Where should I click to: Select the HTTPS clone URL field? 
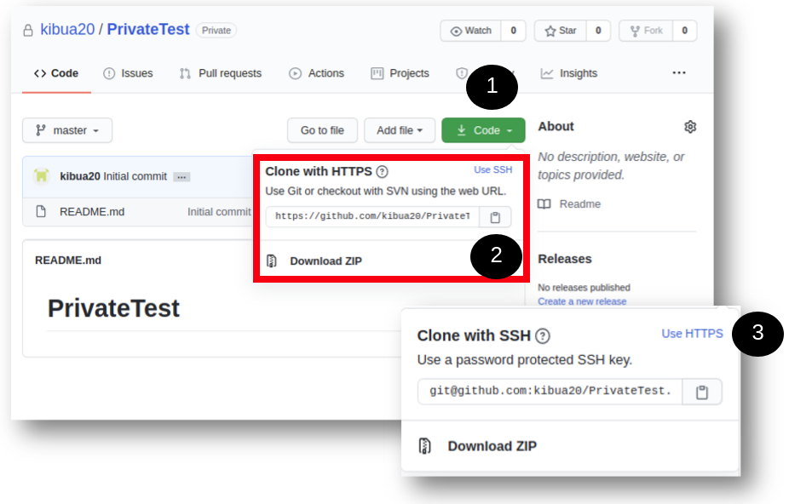click(x=372, y=216)
